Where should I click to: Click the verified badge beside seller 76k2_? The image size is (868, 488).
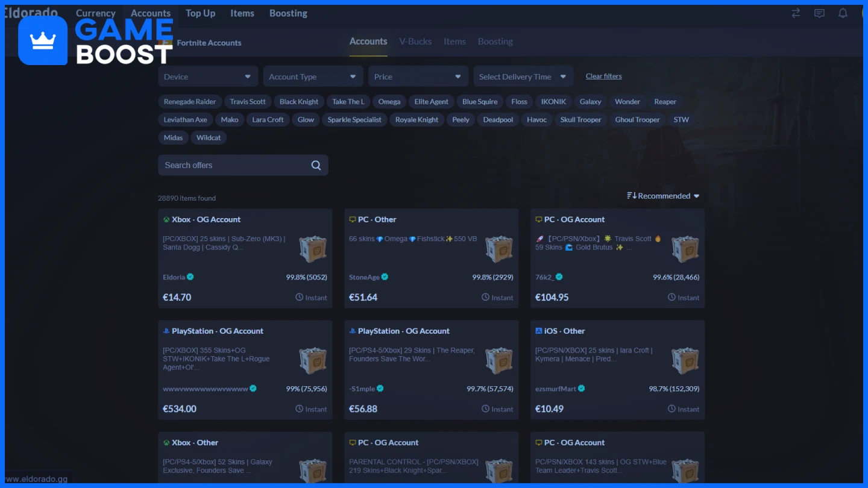(x=559, y=277)
